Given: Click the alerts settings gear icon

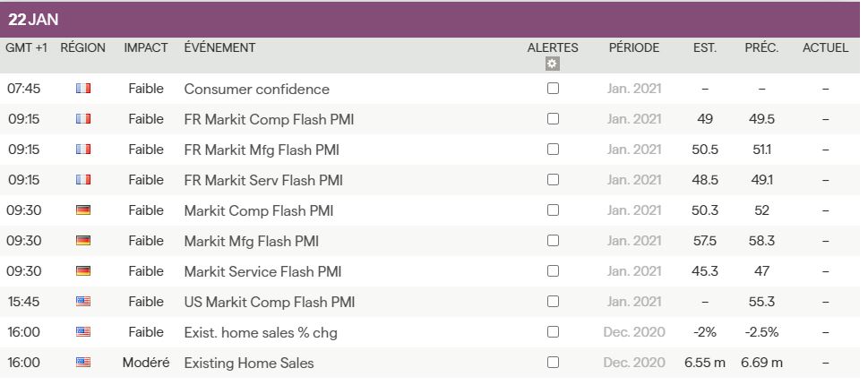Looking at the screenshot, I should [x=552, y=64].
